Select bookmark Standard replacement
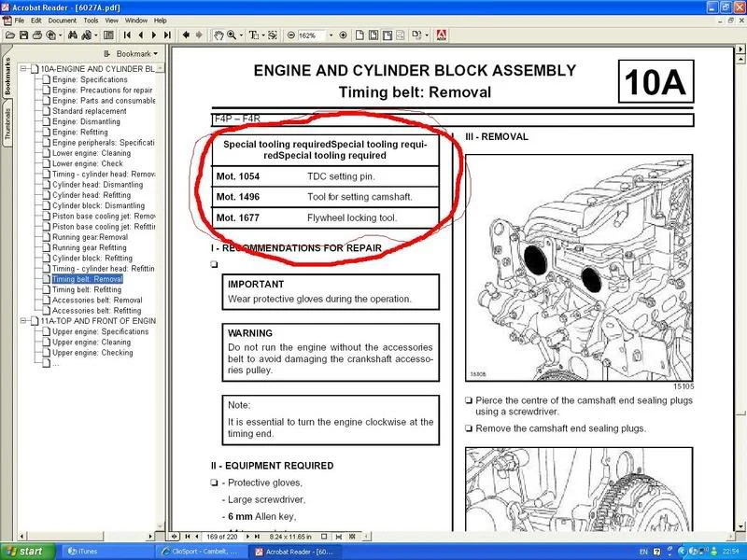 pos(89,111)
